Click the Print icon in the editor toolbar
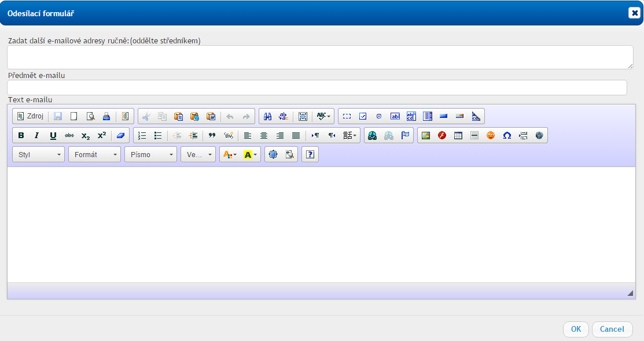 (106, 116)
